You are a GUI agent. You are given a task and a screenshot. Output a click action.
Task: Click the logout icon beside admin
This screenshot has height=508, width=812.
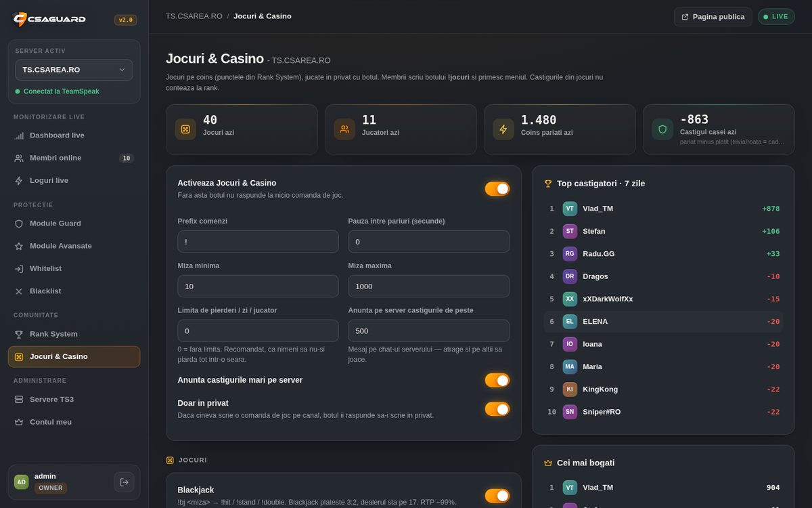point(124,482)
